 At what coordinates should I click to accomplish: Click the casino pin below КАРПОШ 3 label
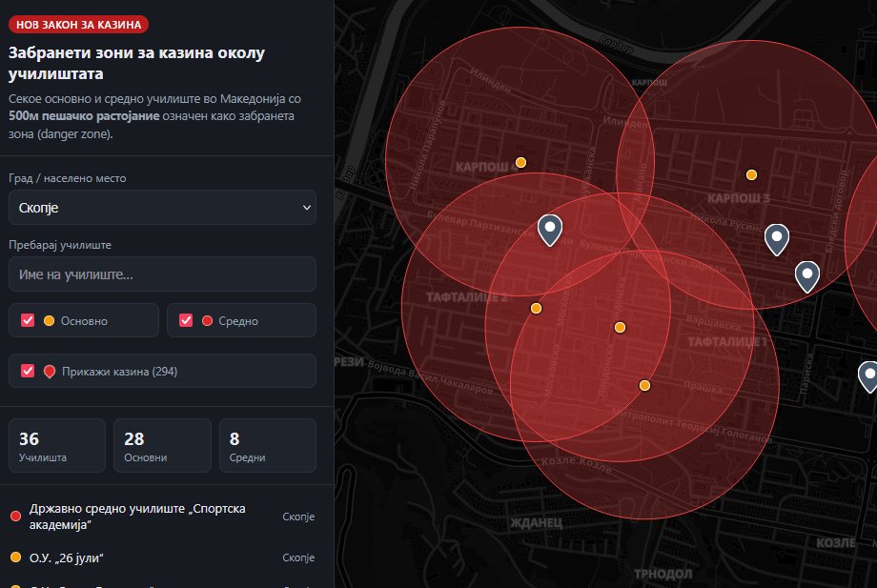click(x=777, y=239)
